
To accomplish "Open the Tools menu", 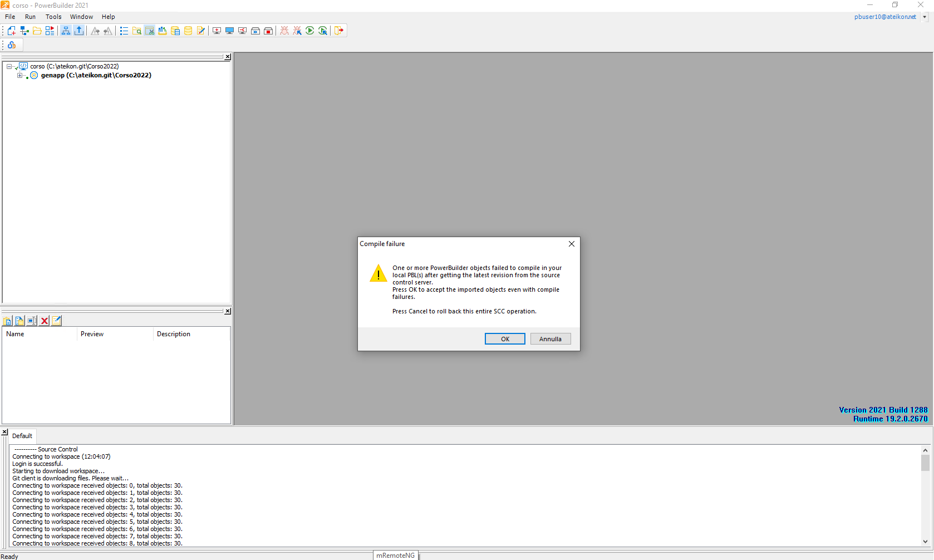I will 53,17.
